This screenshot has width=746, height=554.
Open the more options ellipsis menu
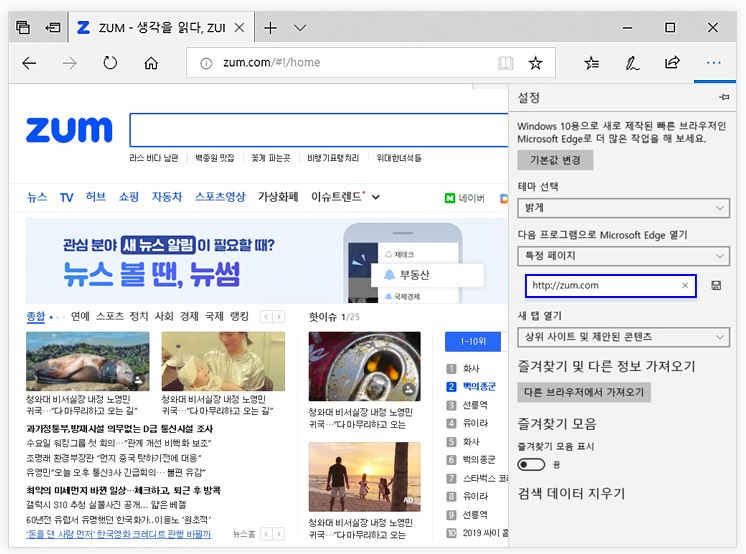[714, 62]
